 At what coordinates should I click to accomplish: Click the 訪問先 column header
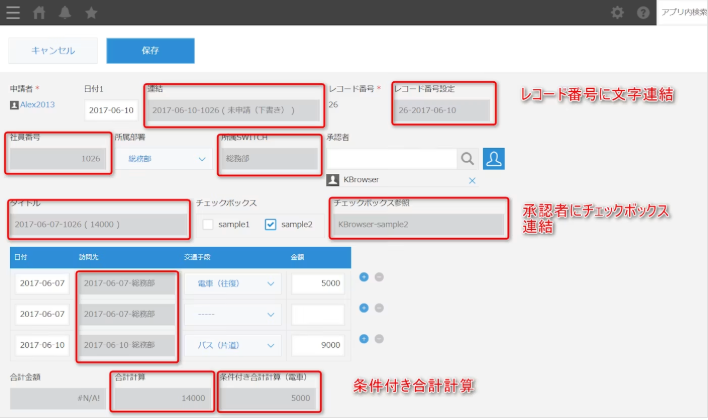88,257
